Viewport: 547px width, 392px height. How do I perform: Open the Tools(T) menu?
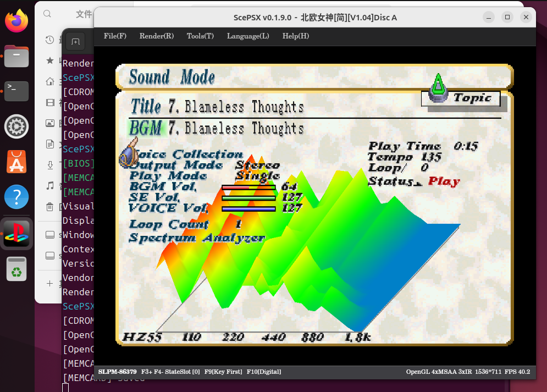pyautogui.click(x=200, y=36)
